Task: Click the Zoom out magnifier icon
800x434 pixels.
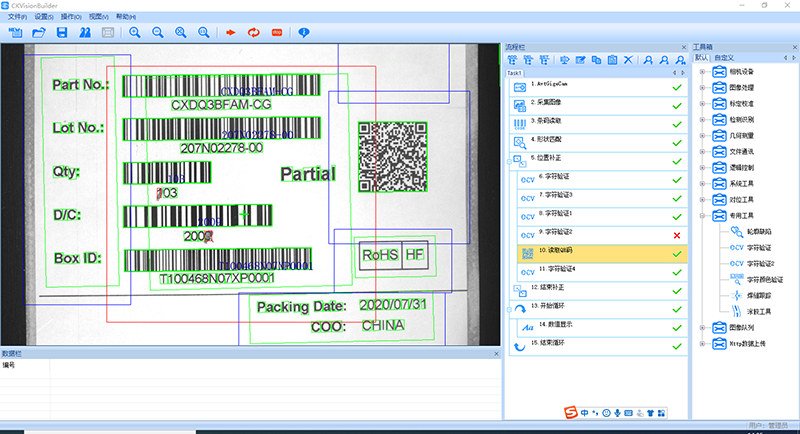Action: pos(157,33)
